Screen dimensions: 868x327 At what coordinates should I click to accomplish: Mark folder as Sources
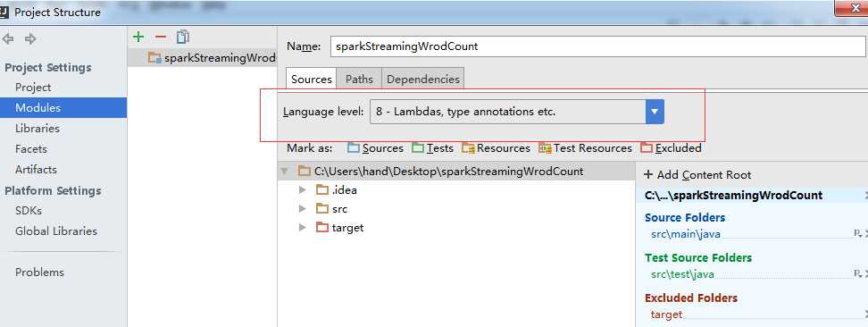[x=375, y=148]
